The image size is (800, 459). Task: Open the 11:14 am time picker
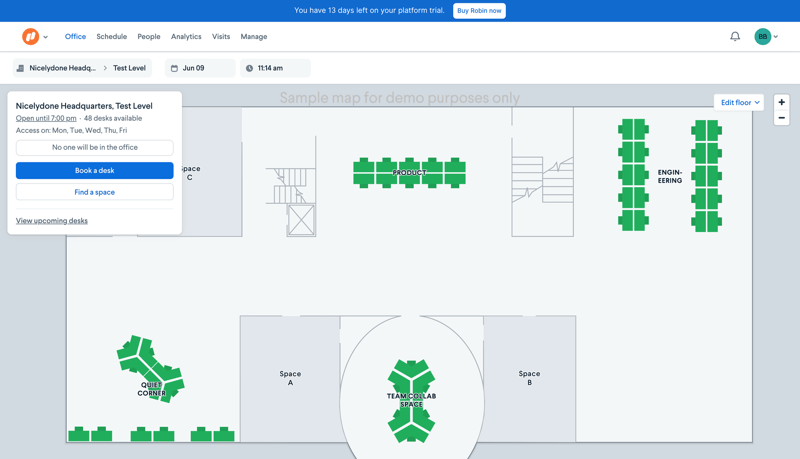pos(275,68)
